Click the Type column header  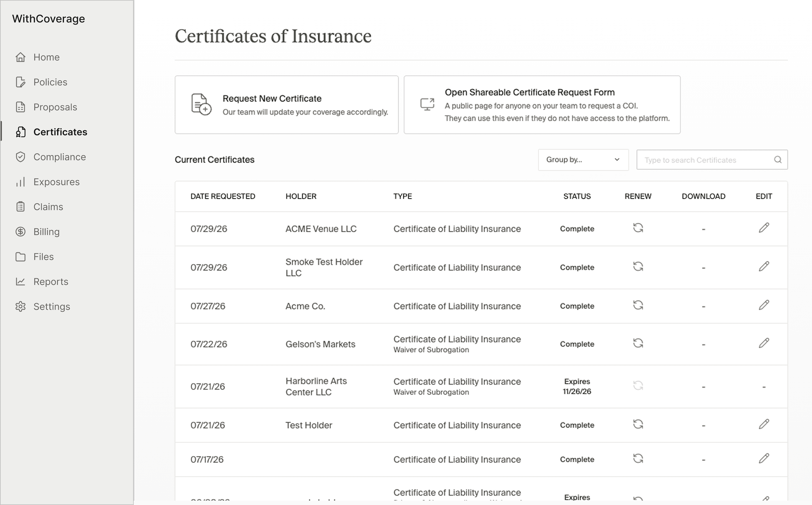pyautogui.click(x=403, y=196)
